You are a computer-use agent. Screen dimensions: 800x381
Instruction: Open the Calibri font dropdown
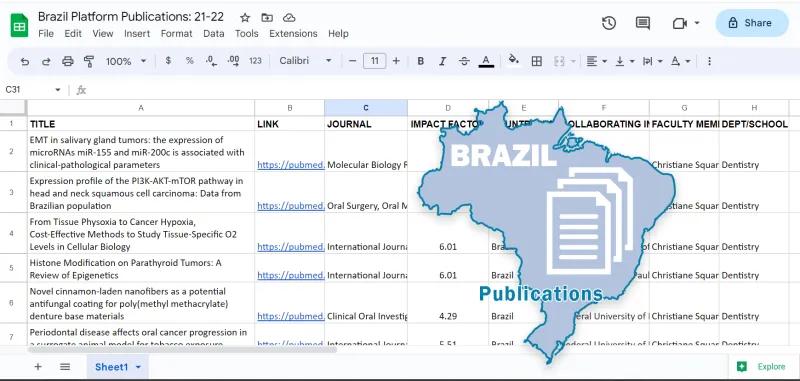click(x=306, y=61)
